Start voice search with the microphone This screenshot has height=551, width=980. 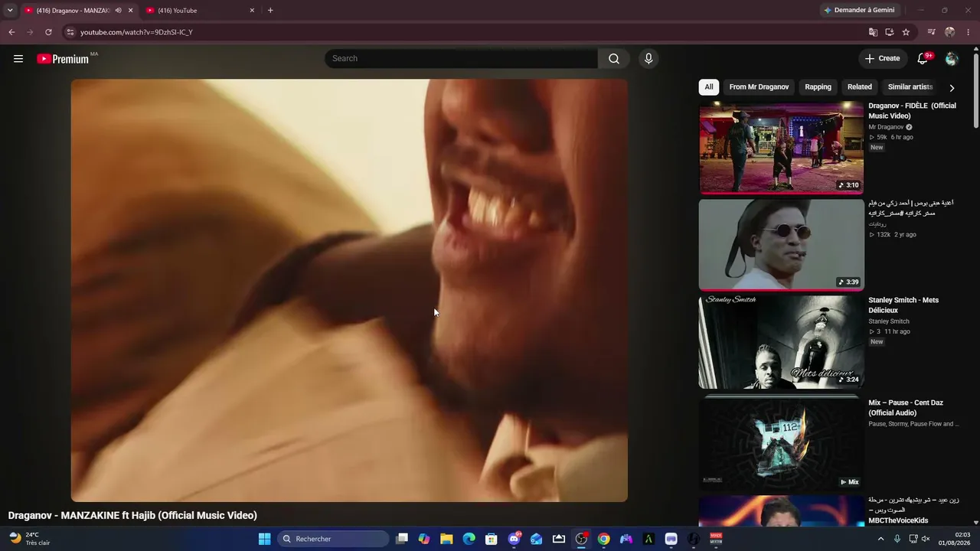tap(648, 59)
